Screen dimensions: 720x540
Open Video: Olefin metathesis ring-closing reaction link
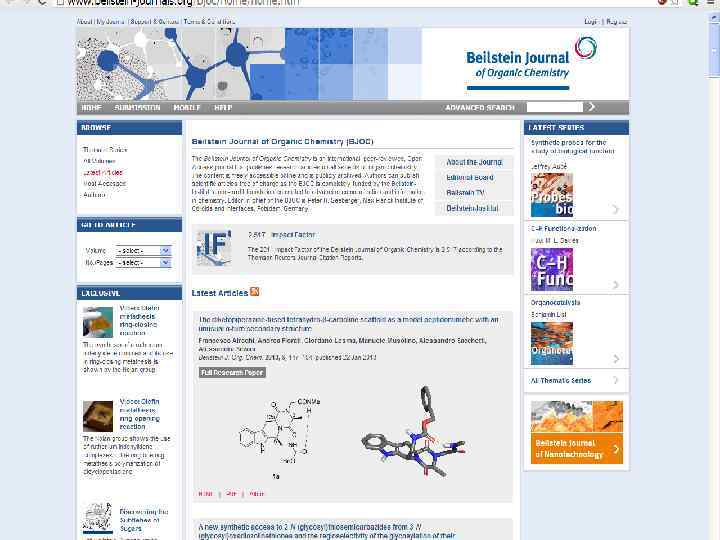(139, 321)
